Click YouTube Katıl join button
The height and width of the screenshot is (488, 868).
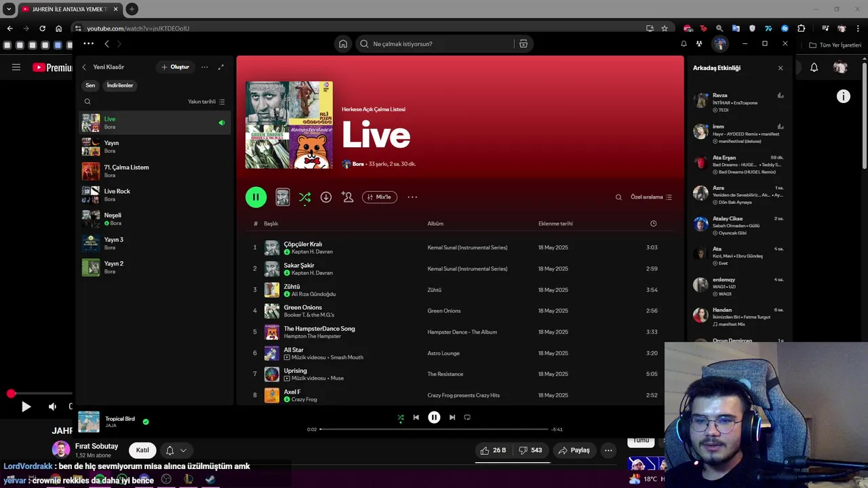coord(142,450)
